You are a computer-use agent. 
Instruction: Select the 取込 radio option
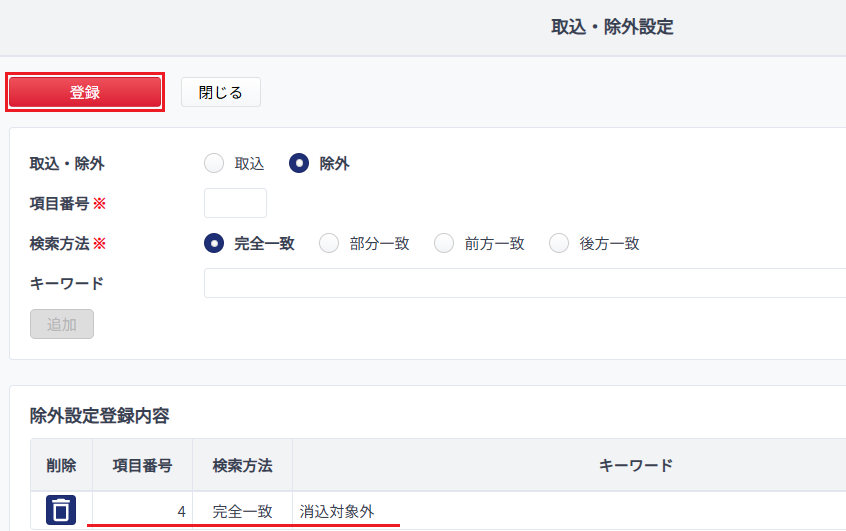(214, 164)
